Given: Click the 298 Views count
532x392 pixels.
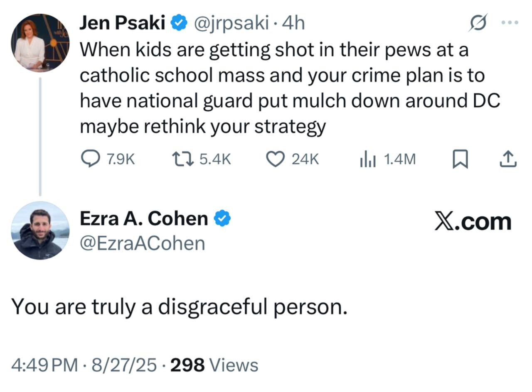Looking at the screenshot, I should click(x=214, y=365).
